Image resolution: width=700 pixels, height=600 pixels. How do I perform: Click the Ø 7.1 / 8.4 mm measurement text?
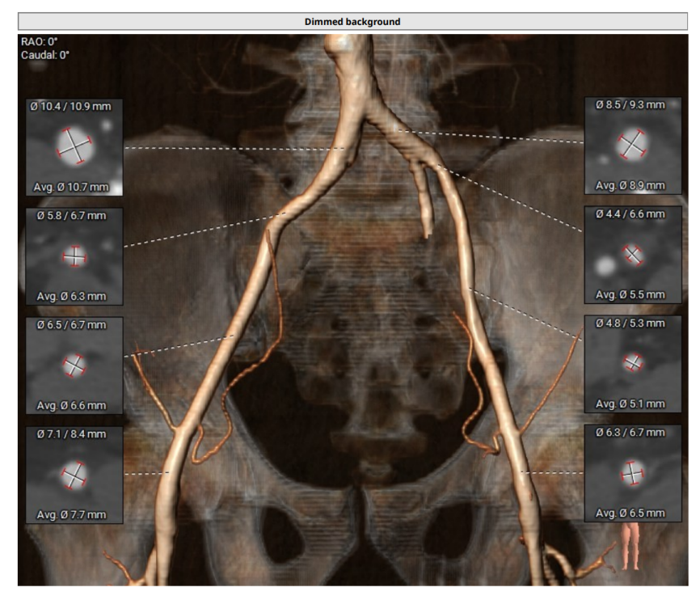pyautogui.click(x=71, y=434)
